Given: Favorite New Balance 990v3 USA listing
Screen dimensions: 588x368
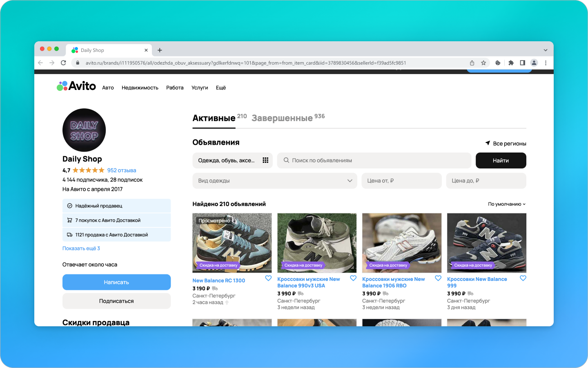Looking at the screenshot, I should tap(353, 278).
